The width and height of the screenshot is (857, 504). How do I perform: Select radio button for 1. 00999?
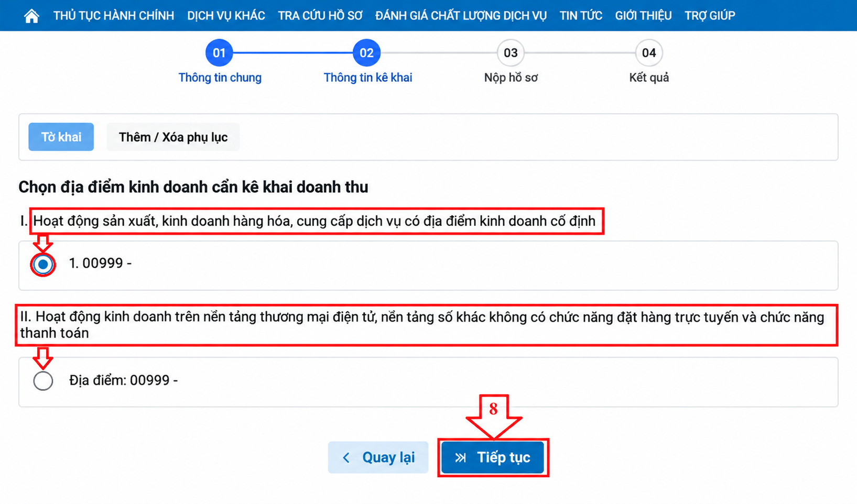[x=43, y=264]
